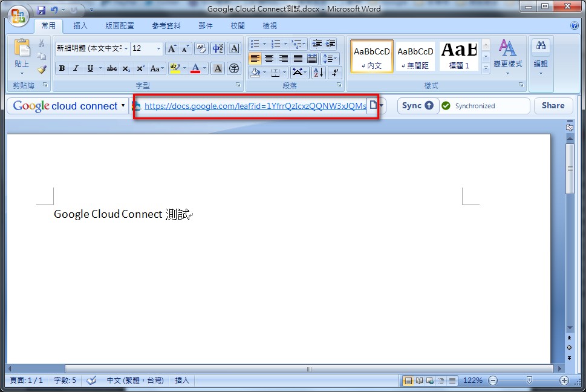The image size is (586, 392).
Task: Open Word help question icon
Action: tap(575, 25)
